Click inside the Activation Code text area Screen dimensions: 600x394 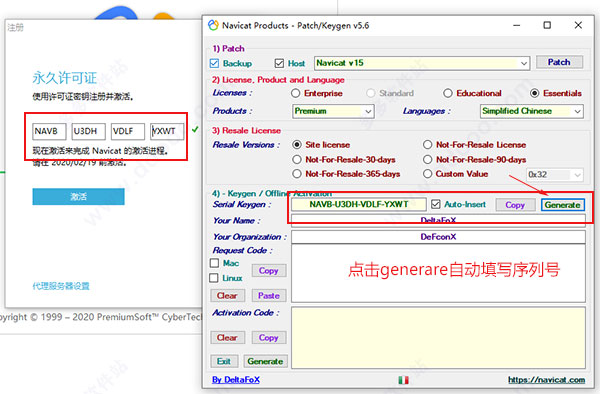click(x=438, y=338)
